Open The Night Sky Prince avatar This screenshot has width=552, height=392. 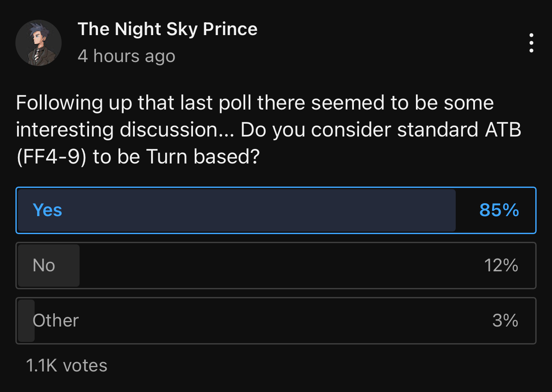tap(39, 43)
